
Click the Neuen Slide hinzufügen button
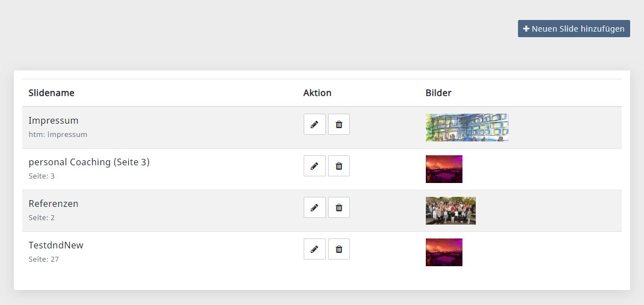click(x=573, y=29)
